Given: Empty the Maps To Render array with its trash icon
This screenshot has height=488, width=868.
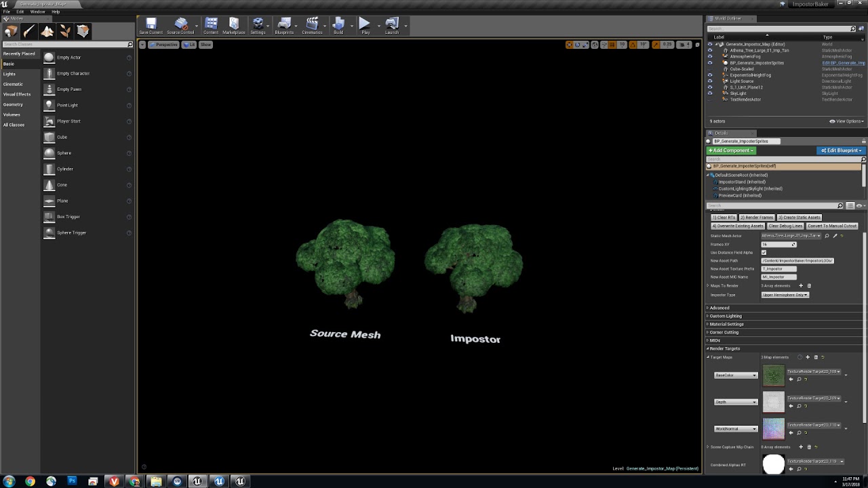Looking at the screenshot, I should [x=809, y=285].
